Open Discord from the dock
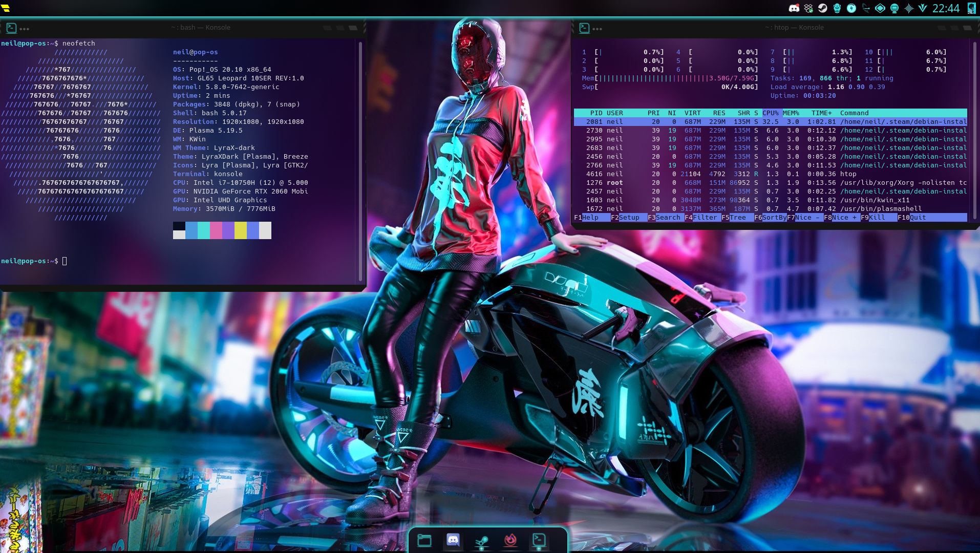 [454, 540]
